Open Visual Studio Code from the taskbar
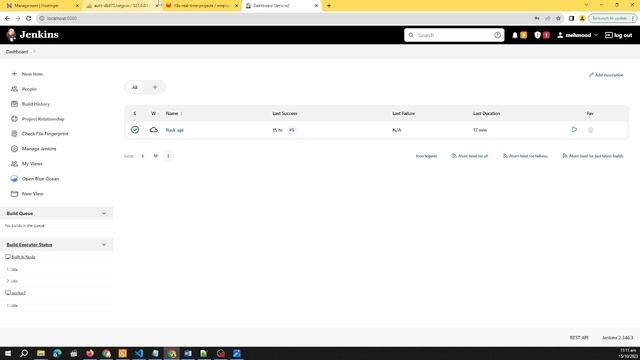This screenshot has height=360, width=640. pos(139,353)
